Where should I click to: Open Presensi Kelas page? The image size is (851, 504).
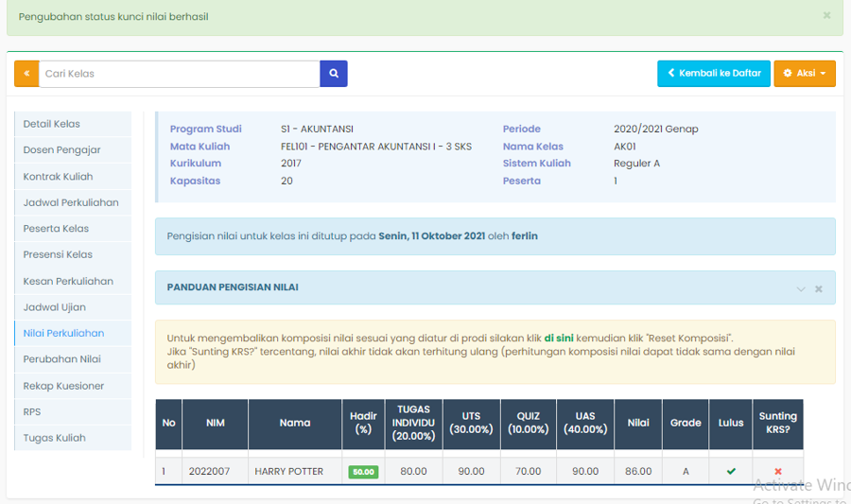[x=58, y=254]
